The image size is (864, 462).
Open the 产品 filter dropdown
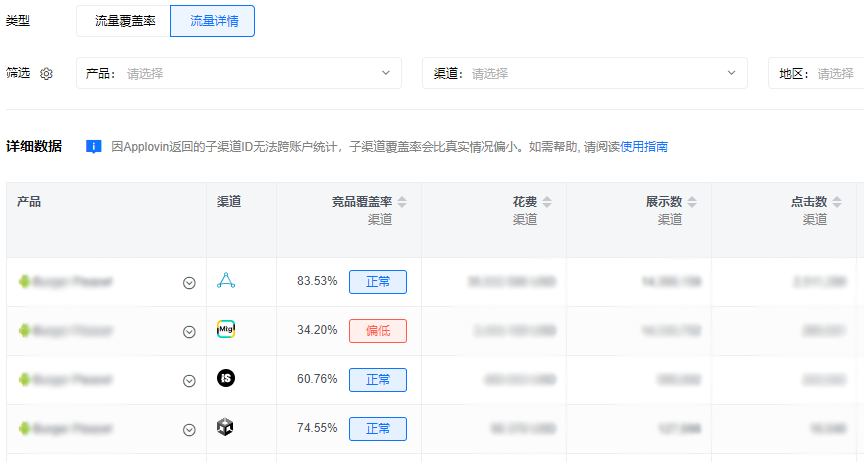point(239,73)
